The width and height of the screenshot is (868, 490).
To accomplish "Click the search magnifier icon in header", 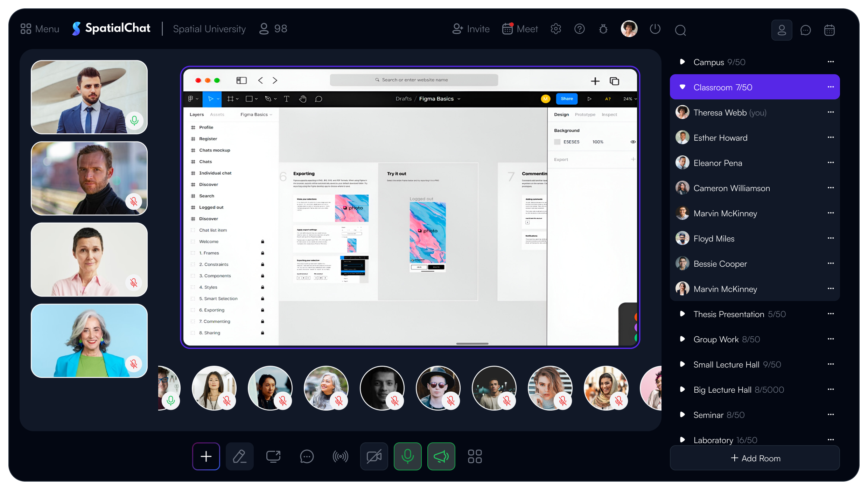I will coord(680,30).
